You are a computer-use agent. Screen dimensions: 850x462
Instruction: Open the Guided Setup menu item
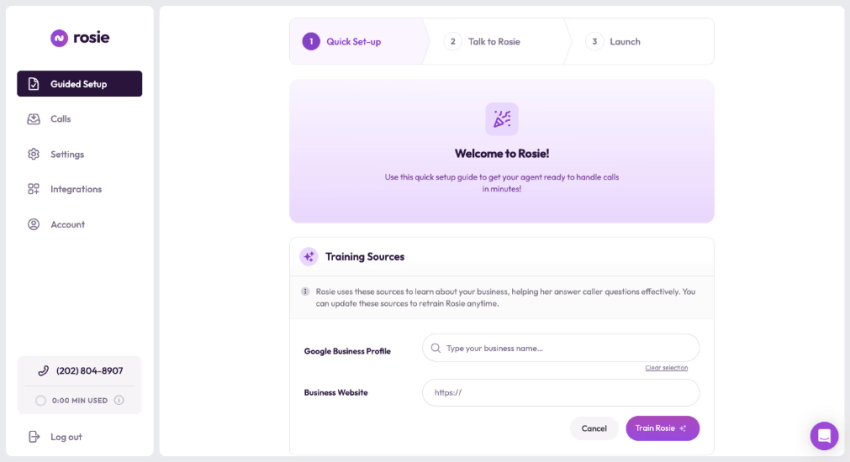(x=79, y=84)
